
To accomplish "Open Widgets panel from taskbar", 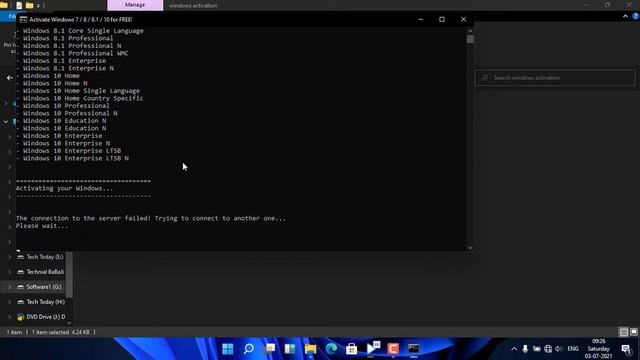I will pos(290,349).
